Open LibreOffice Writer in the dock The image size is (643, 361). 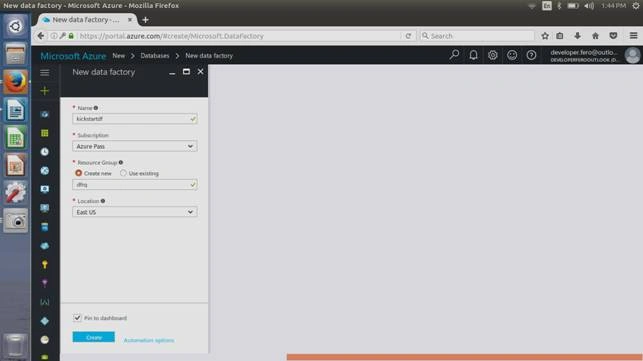[15, 110]
